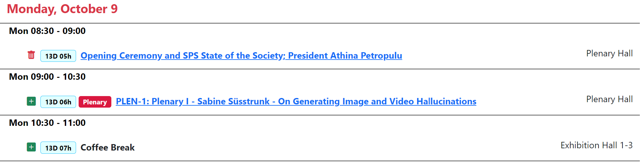Click the red Plenary tag
Viewport: 644px width, 163px height.
(95, 102)
